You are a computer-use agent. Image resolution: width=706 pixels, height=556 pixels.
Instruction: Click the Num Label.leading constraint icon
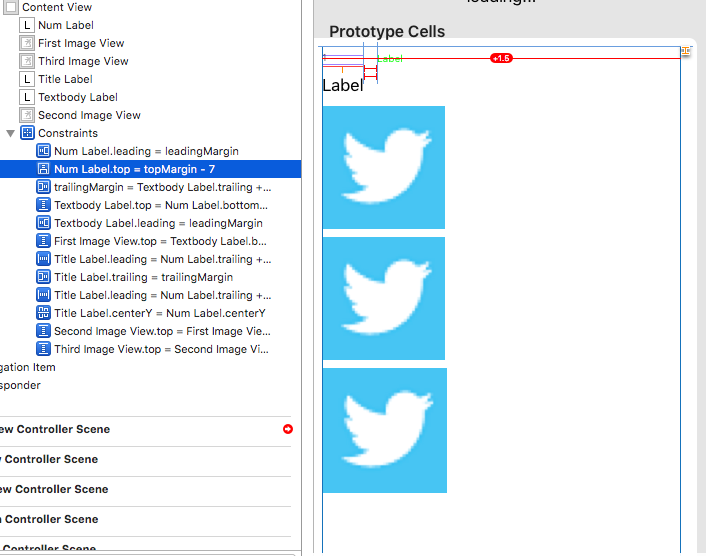pos(43,151)
